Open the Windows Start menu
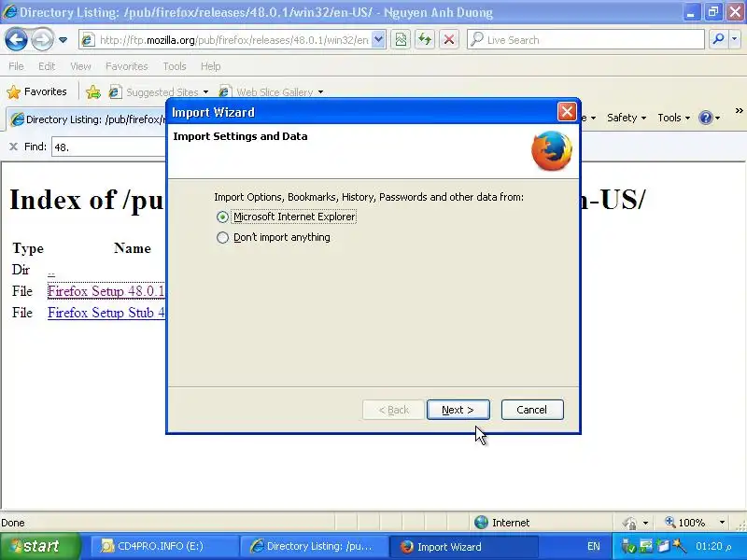 40,546
